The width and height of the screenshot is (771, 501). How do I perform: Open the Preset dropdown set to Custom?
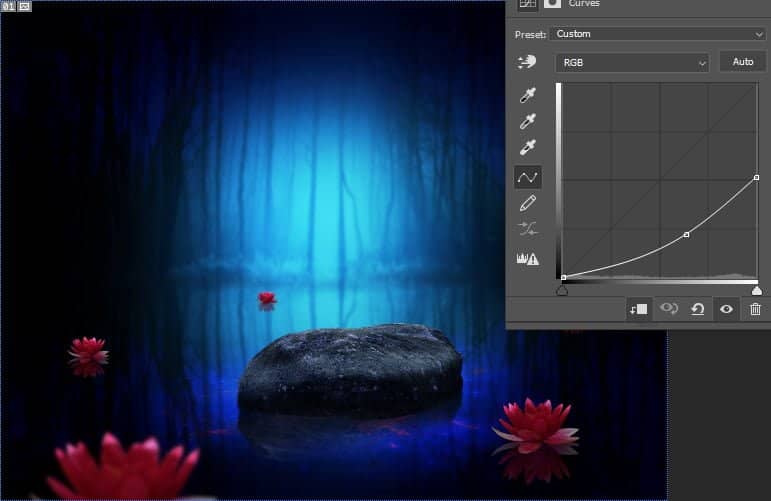pyautogui.click(x=660, y=34)
